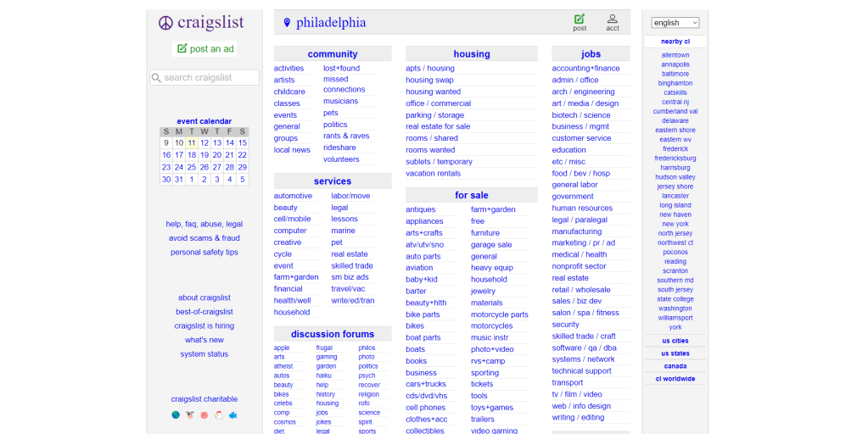Open the english language dropdown

coord(675,23)
